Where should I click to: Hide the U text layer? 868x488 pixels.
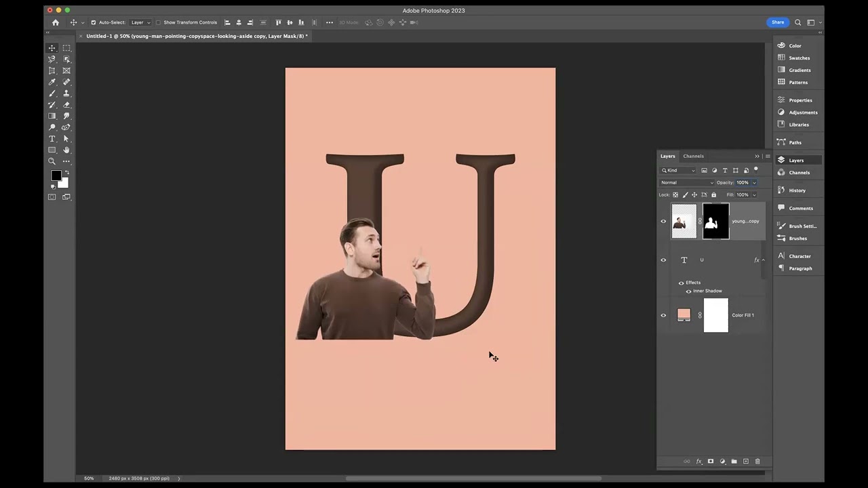[663, 260]
